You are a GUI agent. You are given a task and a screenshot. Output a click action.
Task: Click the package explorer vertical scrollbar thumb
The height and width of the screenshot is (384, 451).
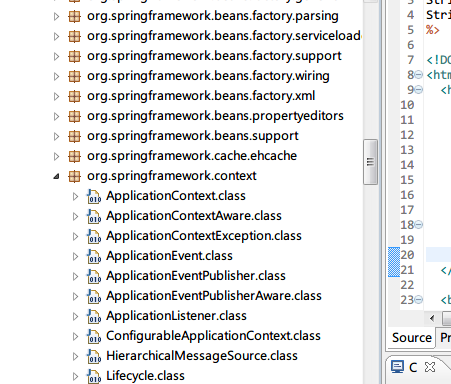(x=370, y=162)
